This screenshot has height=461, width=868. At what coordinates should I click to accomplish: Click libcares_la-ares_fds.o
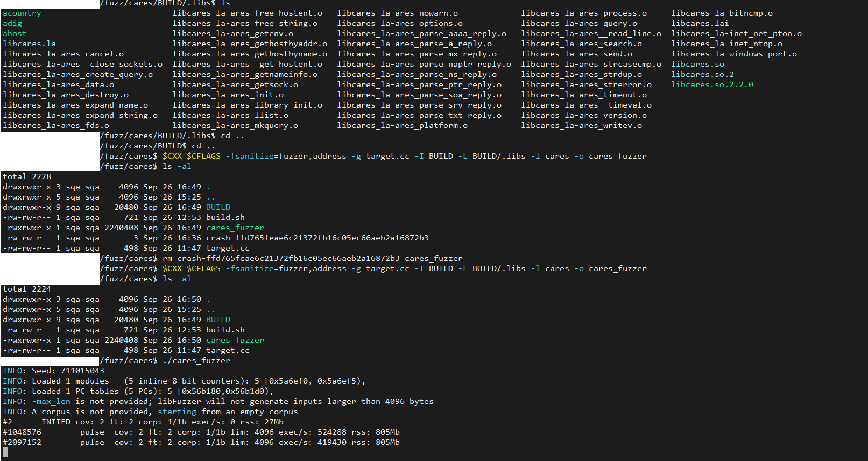click(56, 125)
